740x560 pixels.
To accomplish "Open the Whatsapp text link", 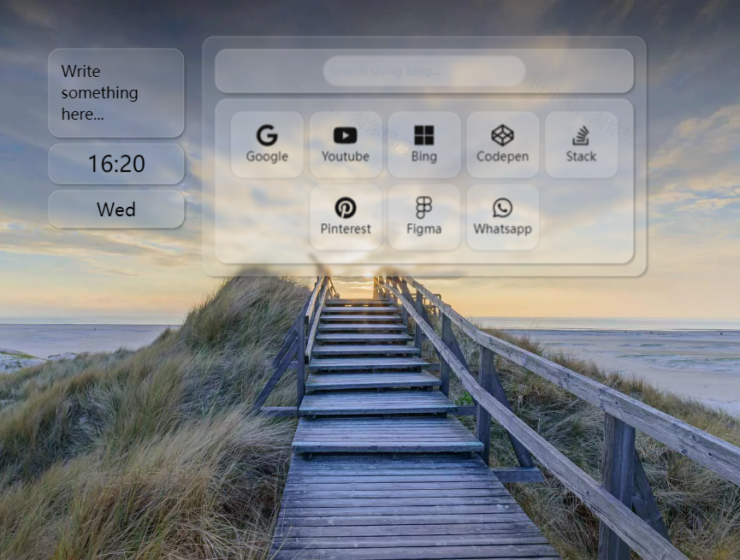I will 502,229.
